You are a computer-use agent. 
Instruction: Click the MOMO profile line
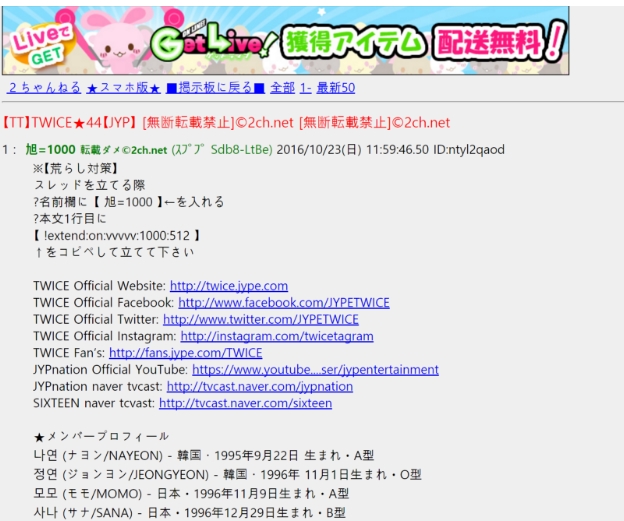coord(191,494)
